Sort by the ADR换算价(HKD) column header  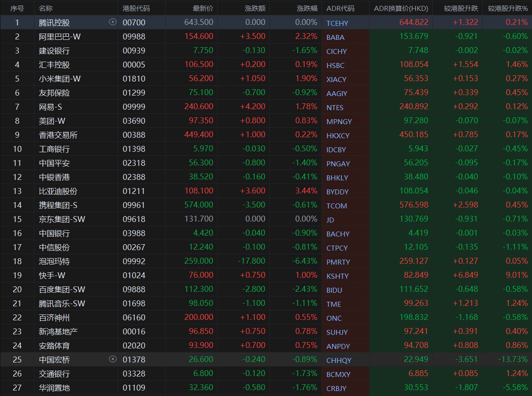click(x=401, y=8)
